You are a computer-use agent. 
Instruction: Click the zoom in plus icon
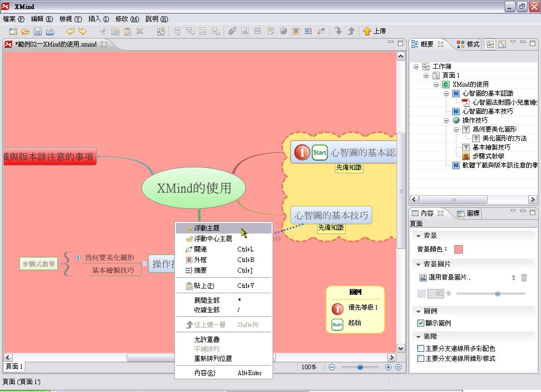[388, 367]
